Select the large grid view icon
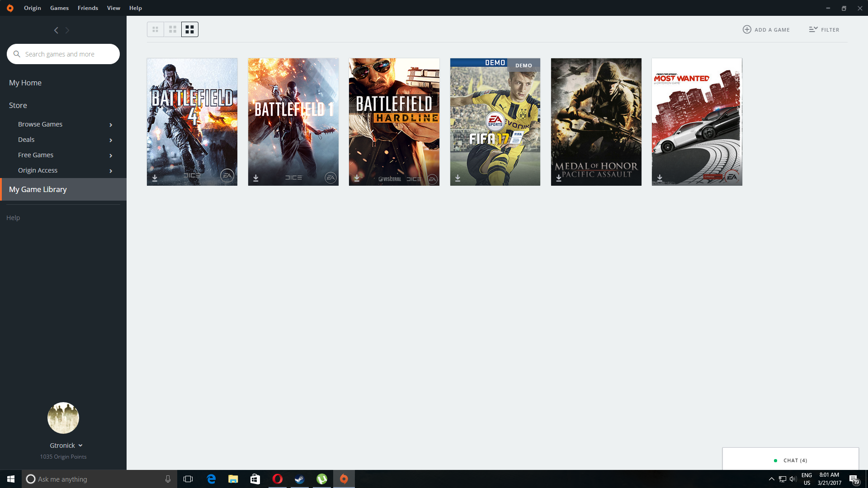The height and width of the screenshot is (488, 868). (189, 29)
